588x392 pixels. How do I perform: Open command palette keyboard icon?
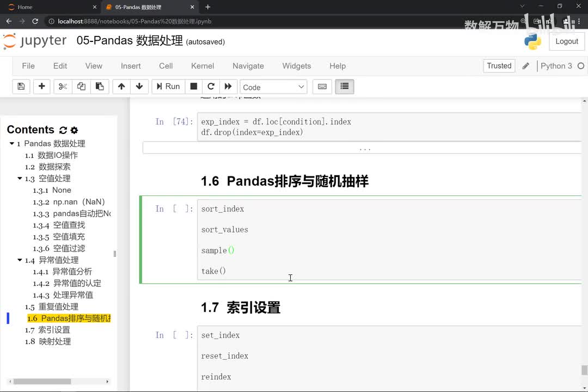click(x=322, y=87)
